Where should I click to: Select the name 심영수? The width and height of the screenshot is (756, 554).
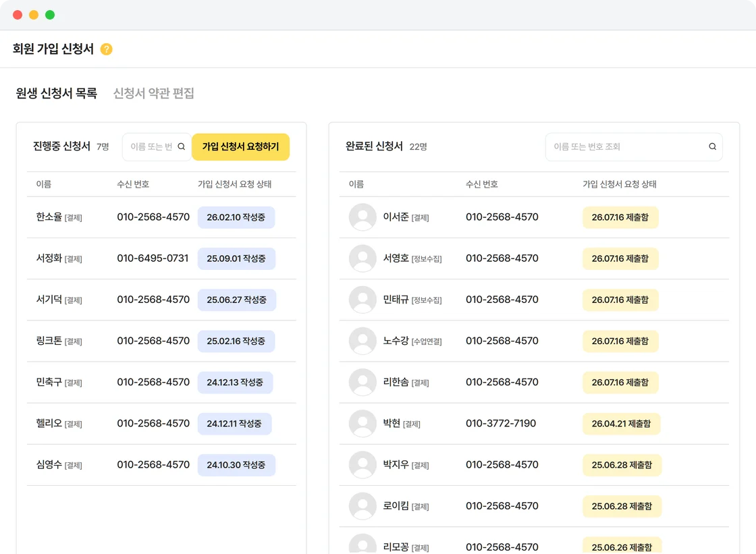[x=49, y=464]
